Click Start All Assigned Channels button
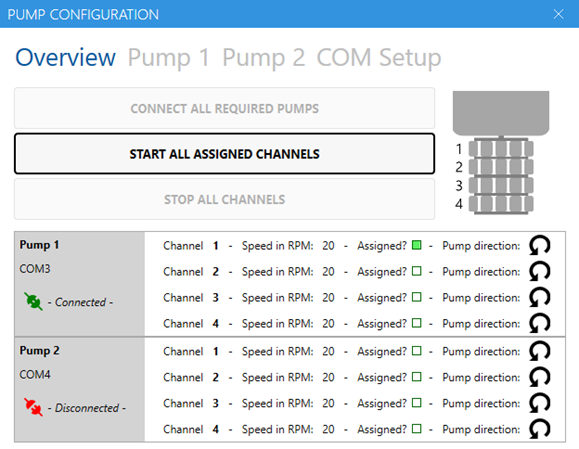This screenshot has height=449, width=579. (225, 154)
